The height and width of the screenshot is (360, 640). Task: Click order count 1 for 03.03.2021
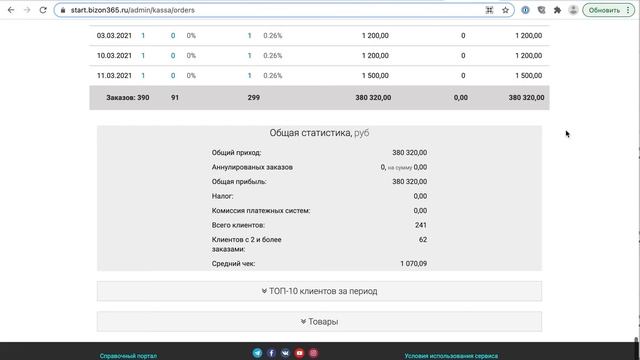143,36
